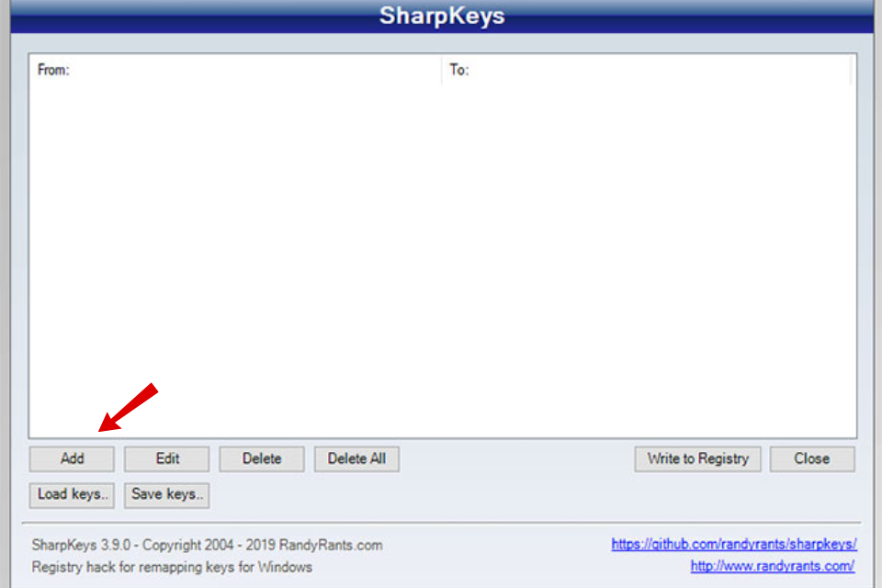This screenshot has height=588, width=882.
Task: Click Save keys to export current mappings
Action: tap(166, 494)
